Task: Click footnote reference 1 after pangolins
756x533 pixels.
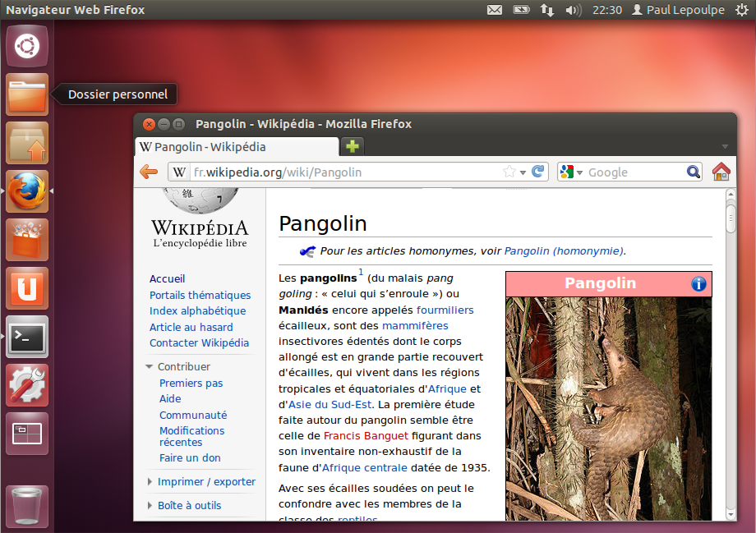Action: tap(361, 273)
